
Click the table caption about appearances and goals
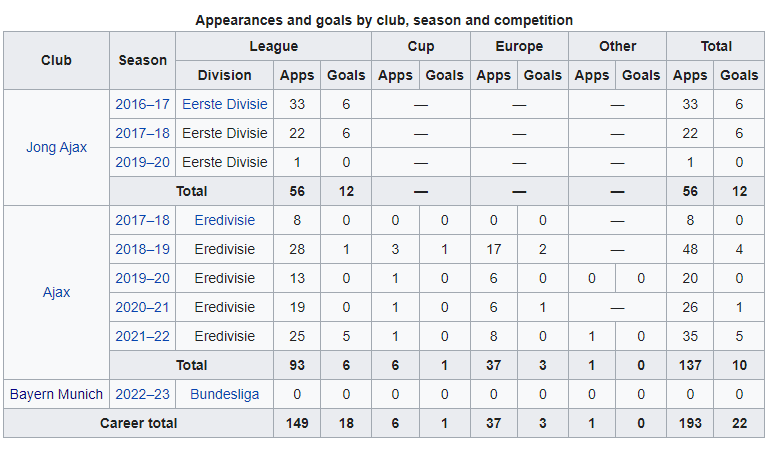pos(384,20)
